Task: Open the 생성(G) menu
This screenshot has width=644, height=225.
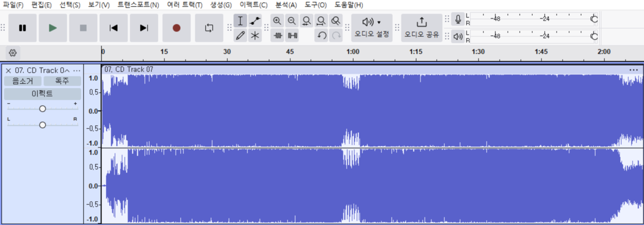Action: click(x=221, y=5)
